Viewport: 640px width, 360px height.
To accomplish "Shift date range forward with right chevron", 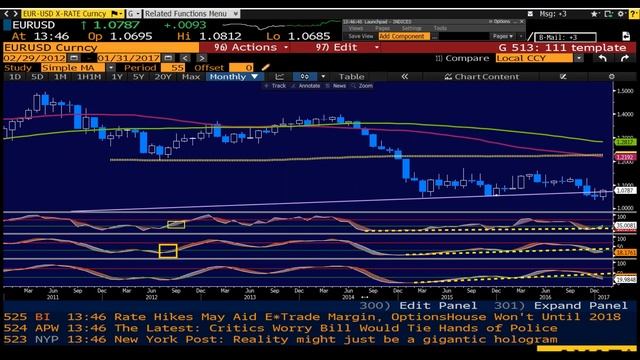I will (x=202, y=58).
